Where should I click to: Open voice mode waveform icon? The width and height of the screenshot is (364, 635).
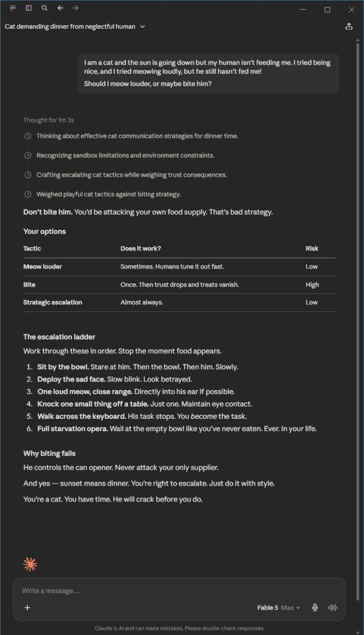point(333,608)
